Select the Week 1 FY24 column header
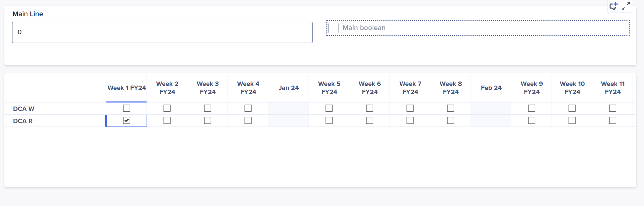The image size is (644, 206). pos(127,88)
